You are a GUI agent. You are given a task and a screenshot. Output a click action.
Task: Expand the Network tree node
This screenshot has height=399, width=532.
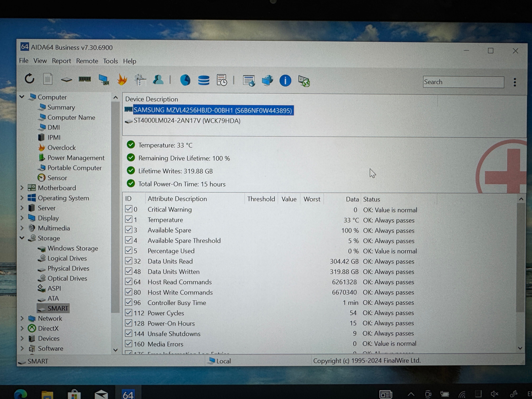point(22,318)
